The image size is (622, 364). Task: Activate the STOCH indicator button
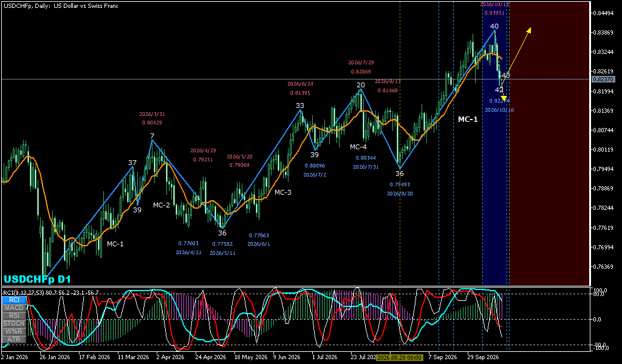click(14, 323)
